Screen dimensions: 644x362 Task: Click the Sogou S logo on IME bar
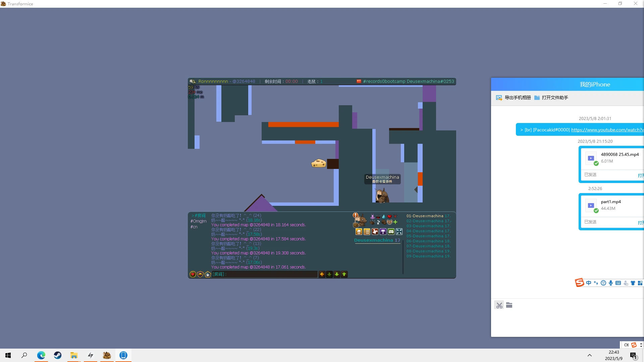(x=579, y=283)
